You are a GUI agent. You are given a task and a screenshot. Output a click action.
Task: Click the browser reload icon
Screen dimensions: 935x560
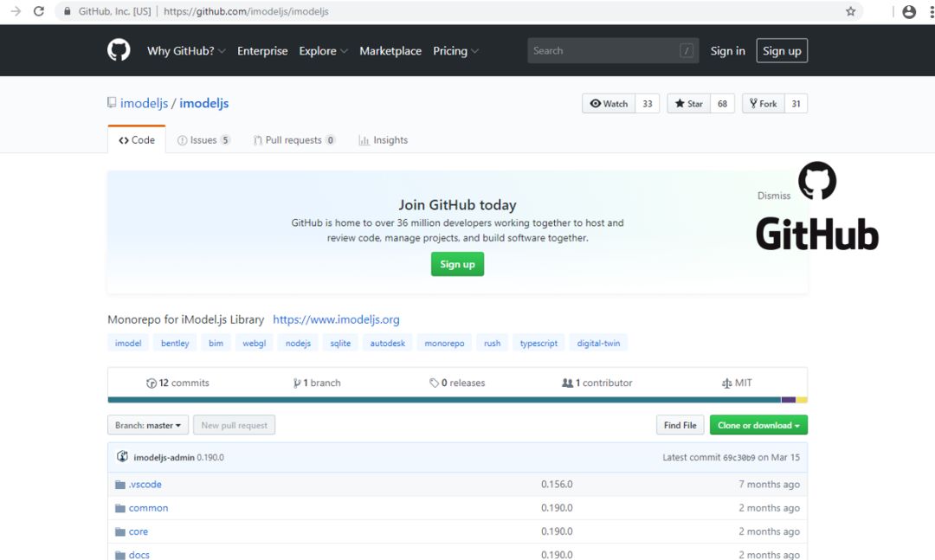click(x=39, y=11)
